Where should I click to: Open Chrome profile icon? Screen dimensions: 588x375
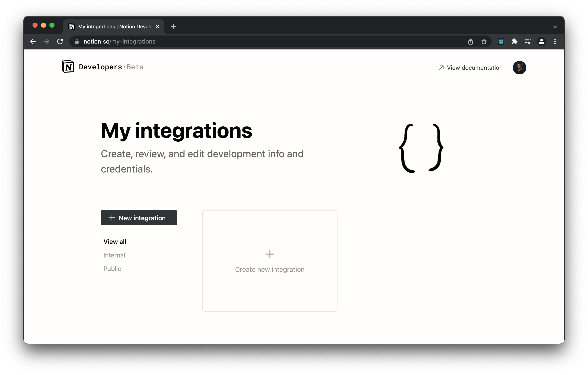pos(541,42)
